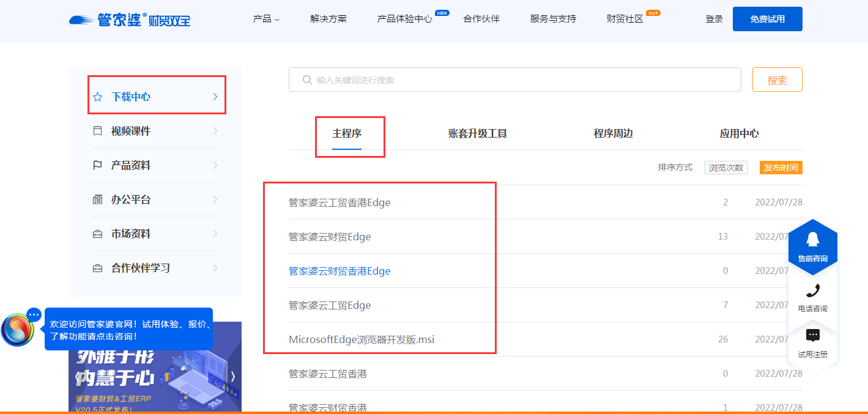Click the document icon beside 办公平台
The image size is (868, 414).
coord(97,199)
